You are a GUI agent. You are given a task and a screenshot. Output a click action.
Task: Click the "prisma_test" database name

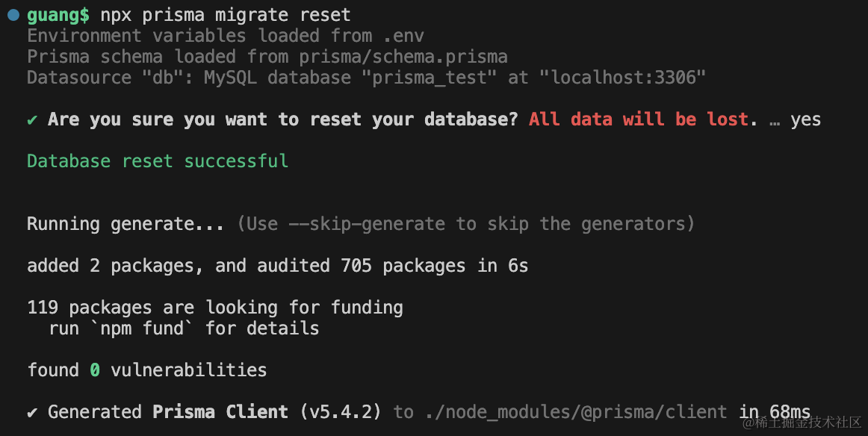[435, 78]
